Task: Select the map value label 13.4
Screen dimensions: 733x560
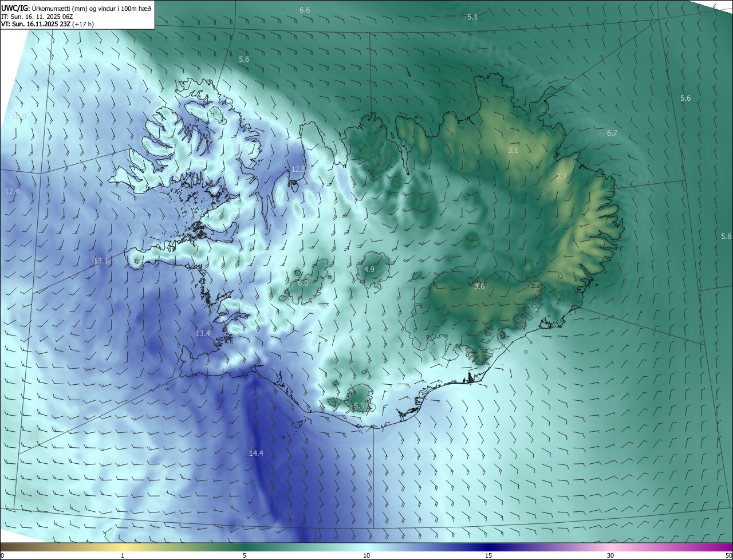Action: (203, 333)
